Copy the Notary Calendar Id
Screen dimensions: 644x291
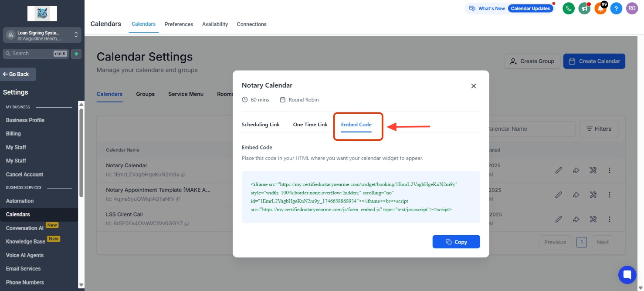click(183, 175)
